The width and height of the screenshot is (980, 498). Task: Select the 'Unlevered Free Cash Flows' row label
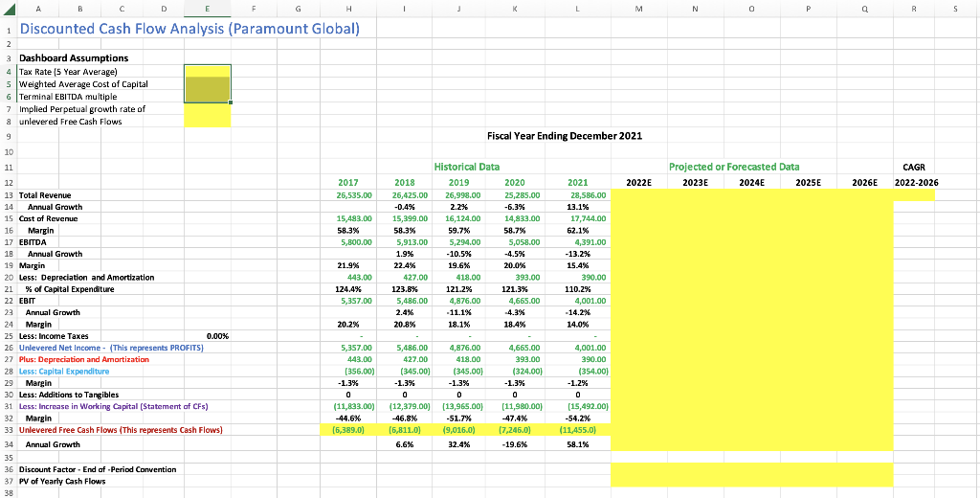coord(122,430)
